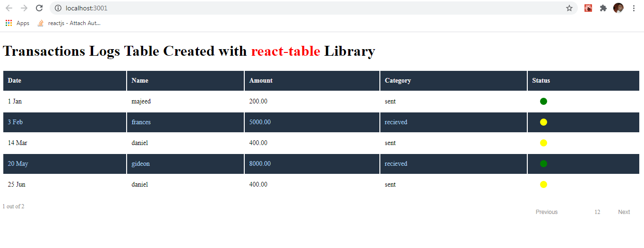Select the page number 12 in pagination
Viewport: 644px width, 248px height.
(597, 212)
